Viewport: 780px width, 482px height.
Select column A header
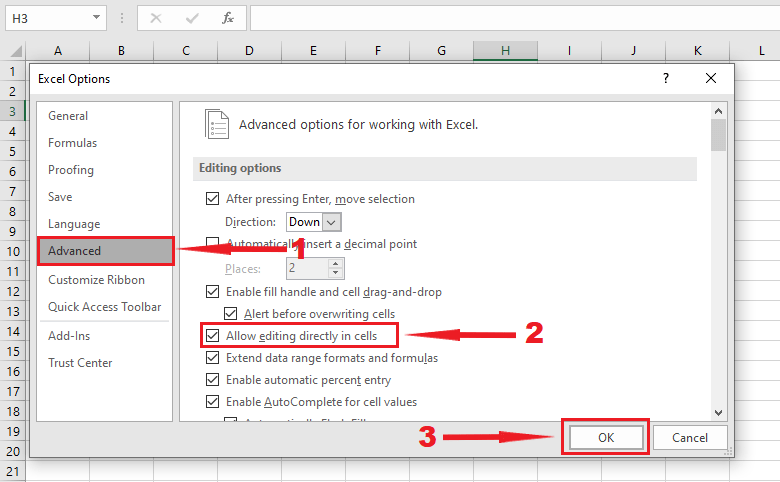click(x=58, y=51)
